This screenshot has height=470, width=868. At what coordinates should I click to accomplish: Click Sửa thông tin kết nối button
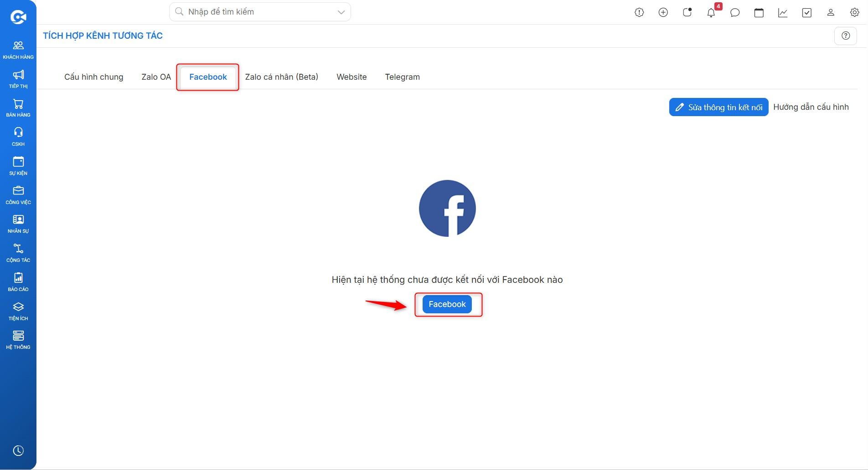click(x=719, y=107)
